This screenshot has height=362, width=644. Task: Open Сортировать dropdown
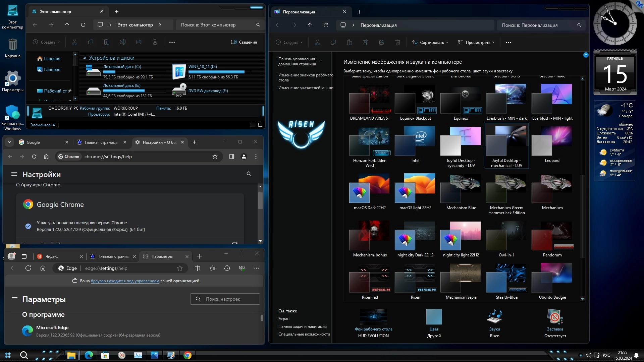pyautogui.click(x=430, y=43)
